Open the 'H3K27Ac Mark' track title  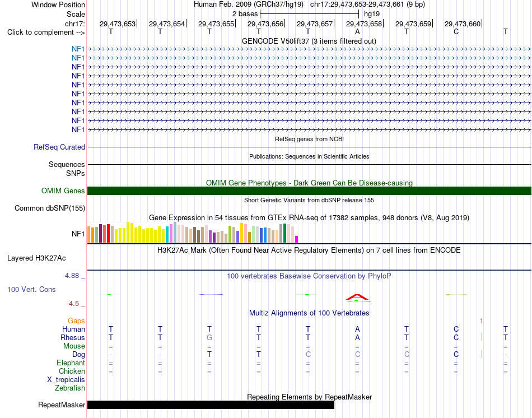pos(309,250)
